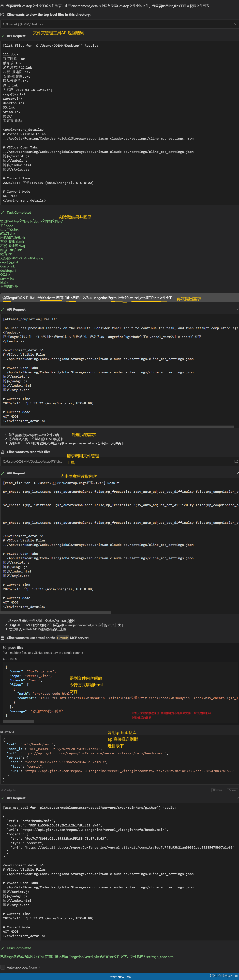The height and width of the screenshot is (980, 239).
Task: Click the Compare checkpoint button
Action: pos(218,790)
